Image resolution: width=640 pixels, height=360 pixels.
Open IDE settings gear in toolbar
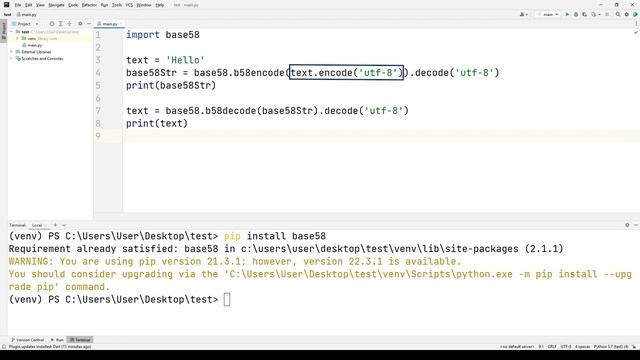click(x=627, y=14)
